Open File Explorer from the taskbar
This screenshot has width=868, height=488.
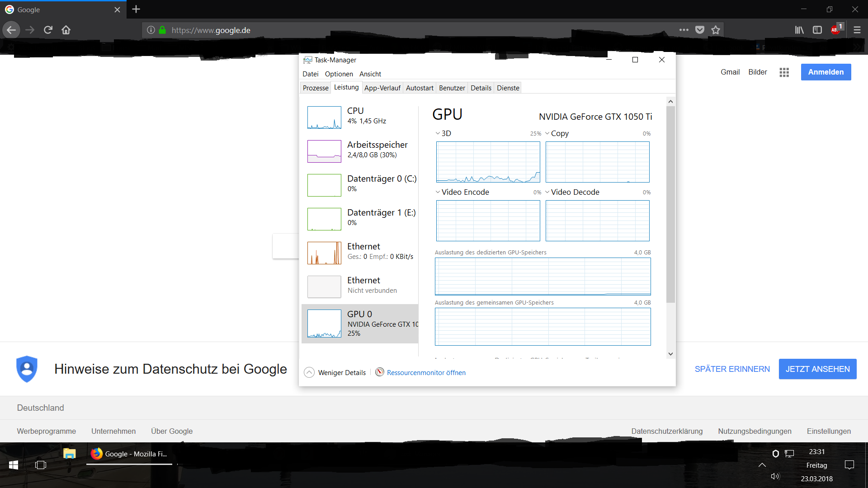tap(69, 454)
